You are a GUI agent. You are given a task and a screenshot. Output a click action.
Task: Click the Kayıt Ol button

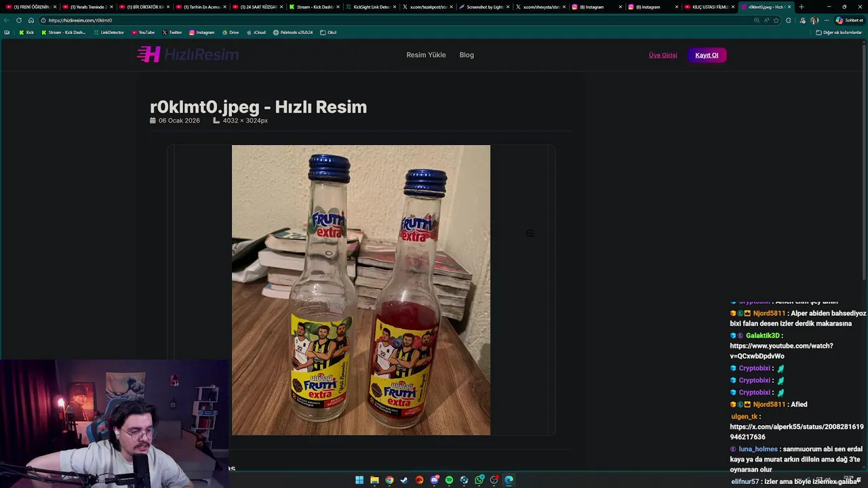707,55
